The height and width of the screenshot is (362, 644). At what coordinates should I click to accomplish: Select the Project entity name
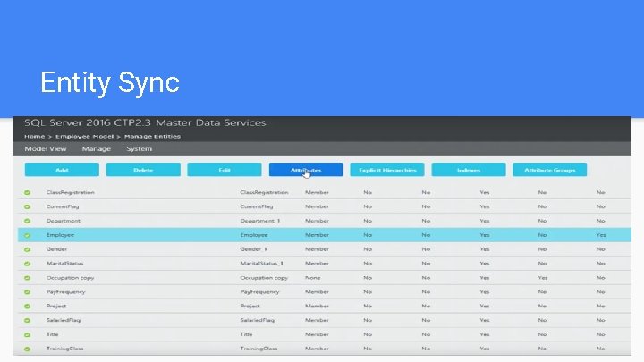(x=56, y=307)
